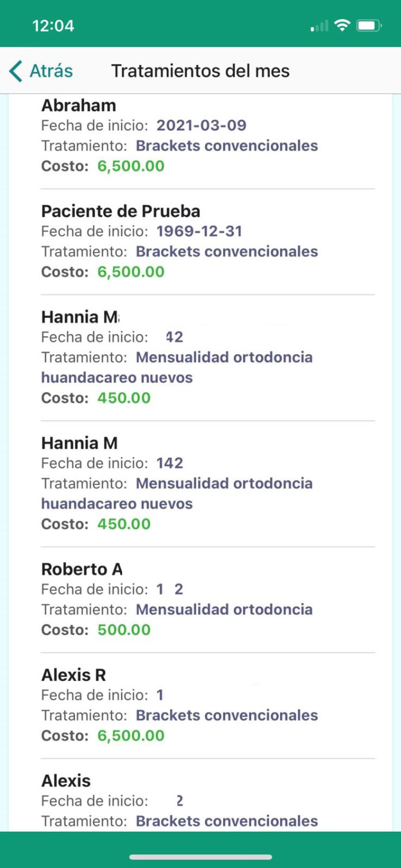Tap Alexis R's 6,500.00 cost
Image resolution: width=401 pixels, height=868 pixels.
click(x=131, y=736)
